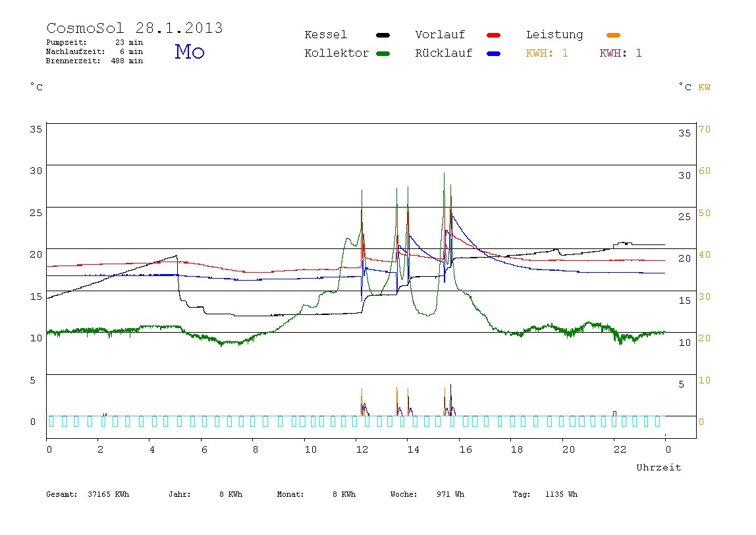Click the Leistung legend label
This screenshot has height=535, width=756.
(554, 35)
